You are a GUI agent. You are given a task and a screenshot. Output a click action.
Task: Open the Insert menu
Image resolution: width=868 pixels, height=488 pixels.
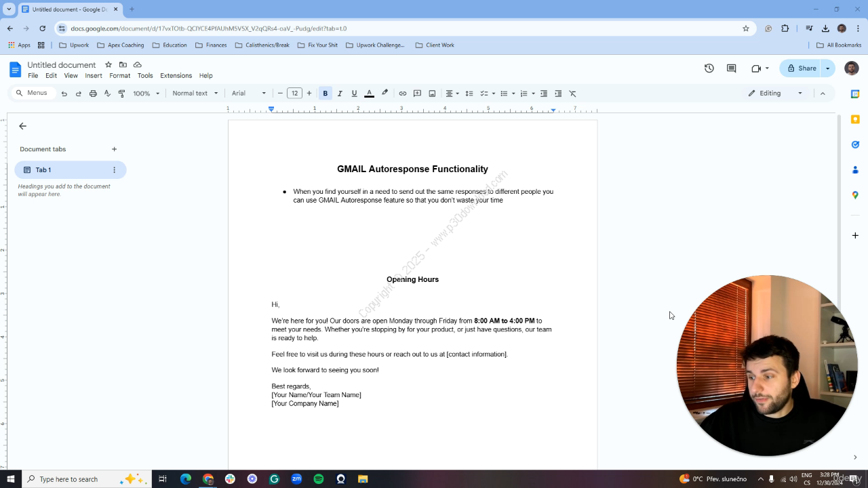tap(94, 76)
